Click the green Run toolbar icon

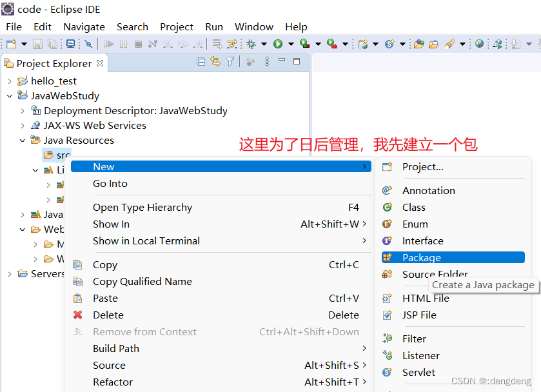tap(278, 44)
